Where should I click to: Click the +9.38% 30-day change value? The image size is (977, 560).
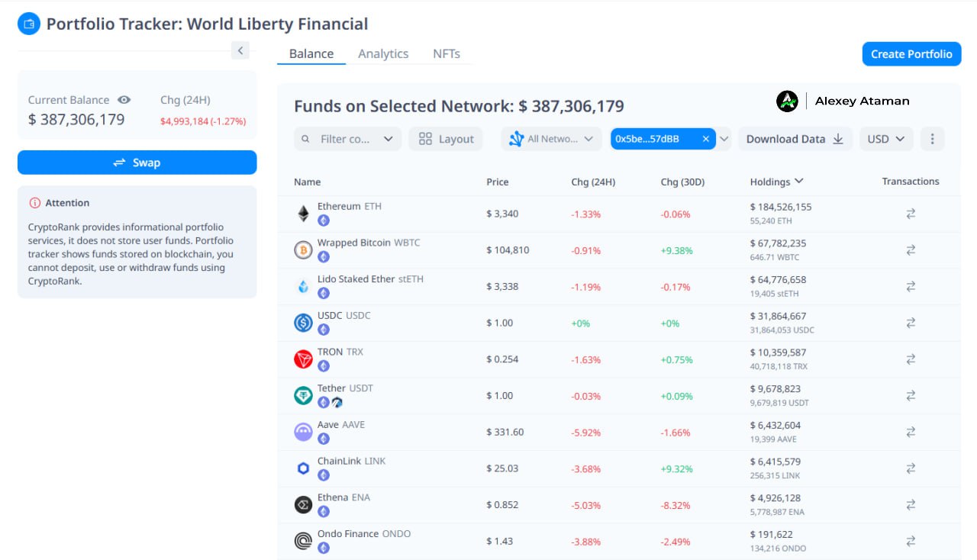point(676,250)
